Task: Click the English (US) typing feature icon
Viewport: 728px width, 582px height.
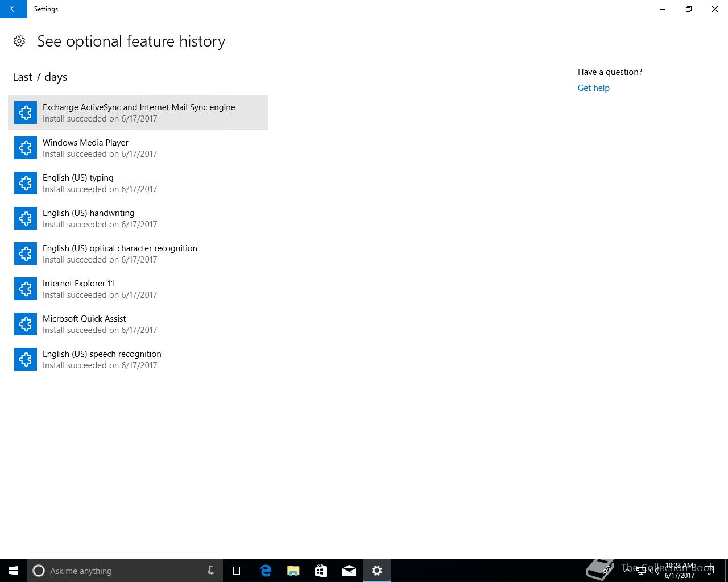Action: (26, 183)
